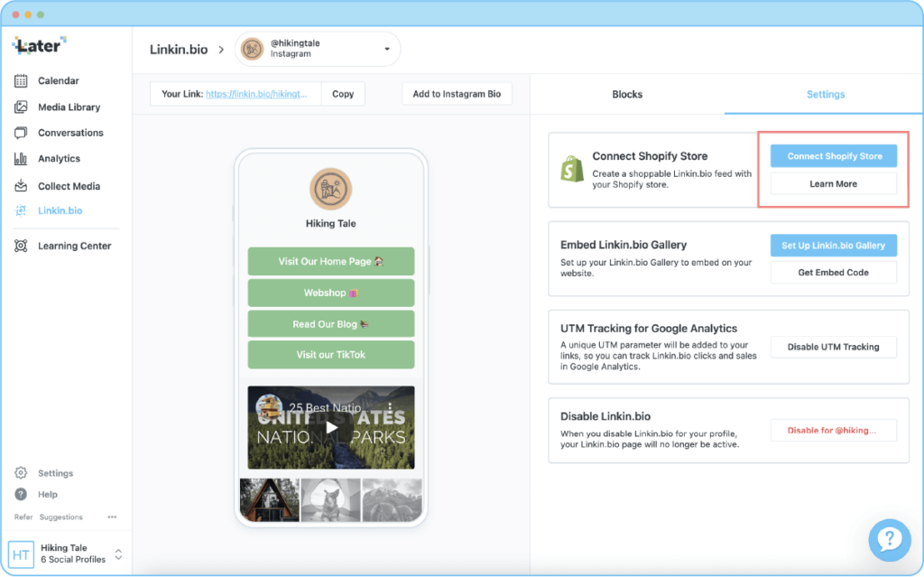The height and width of the screenshot is (577, 924).
Task: Select Linkin.bio in the sidebar
Action: click(x=60, y=210)
